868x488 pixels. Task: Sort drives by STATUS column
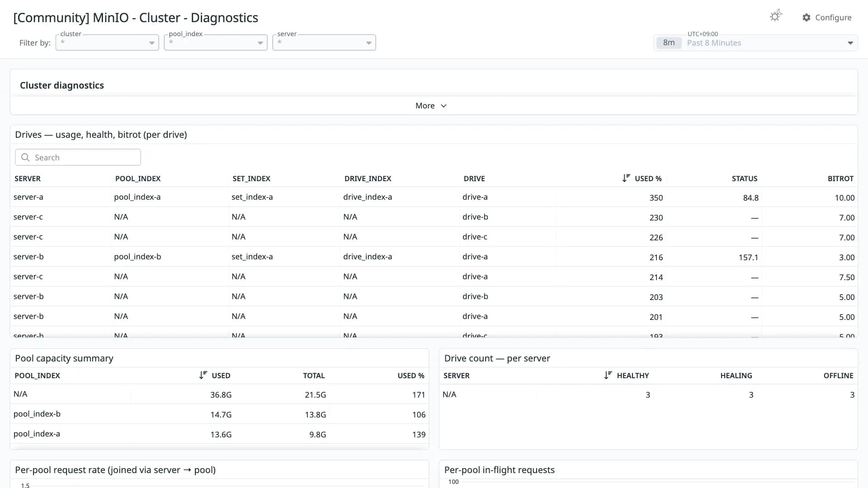coord(745,178)
